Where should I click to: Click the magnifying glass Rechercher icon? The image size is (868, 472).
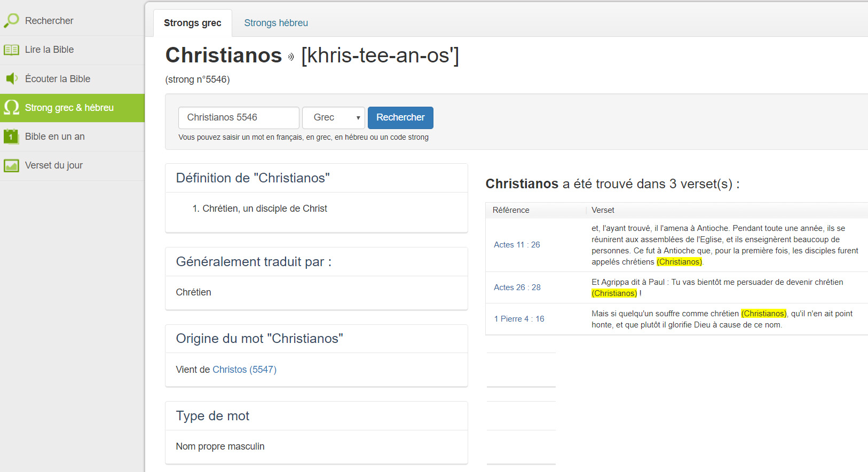point(11,21)
